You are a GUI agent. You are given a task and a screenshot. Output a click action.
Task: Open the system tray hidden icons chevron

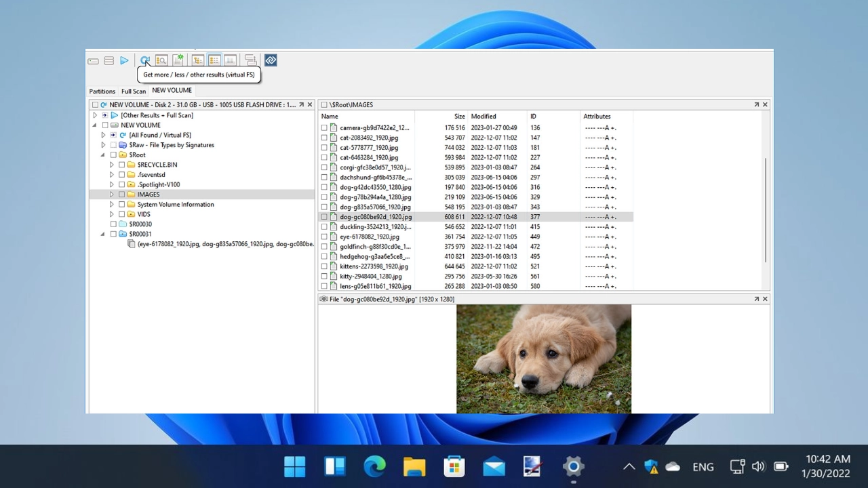[x=629, y=466]
